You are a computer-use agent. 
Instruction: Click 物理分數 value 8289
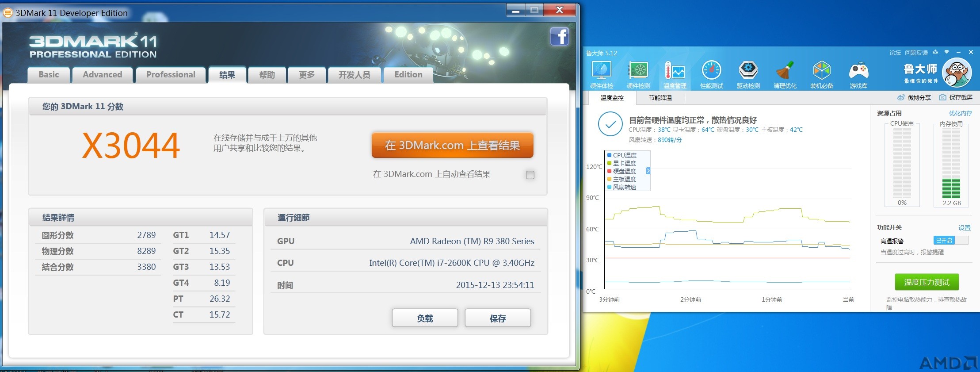click(146, 251)
